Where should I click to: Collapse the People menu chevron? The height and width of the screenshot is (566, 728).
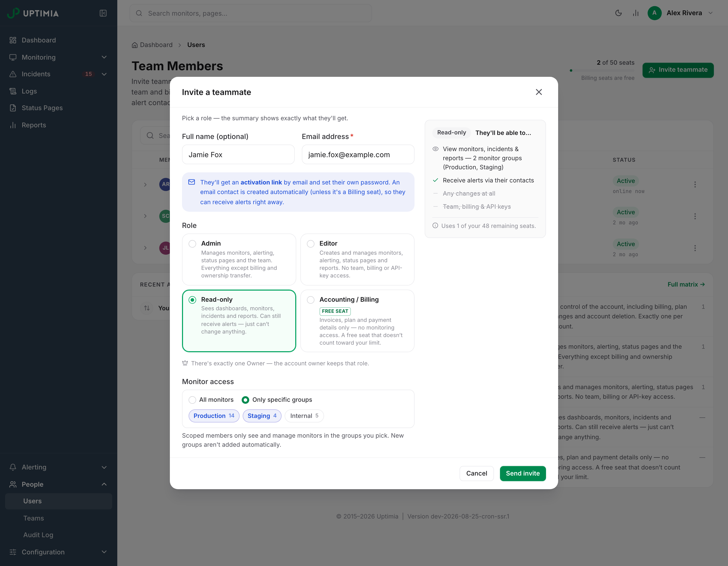104,484
